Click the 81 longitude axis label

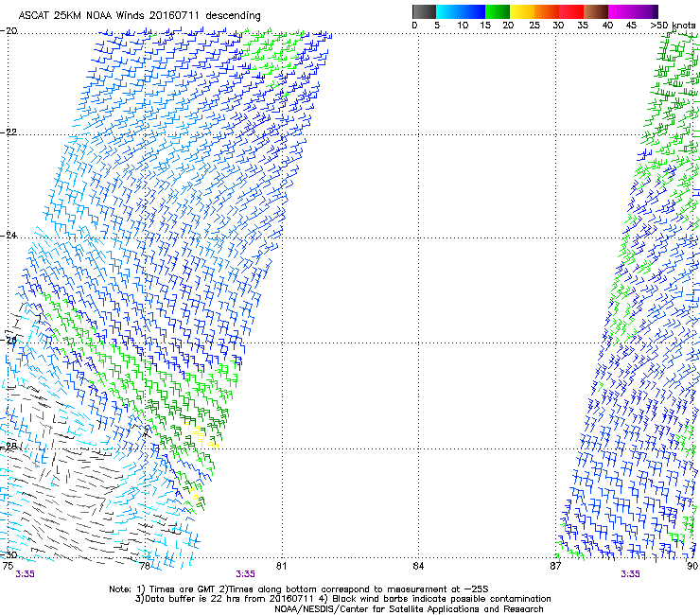click(282, 566)
